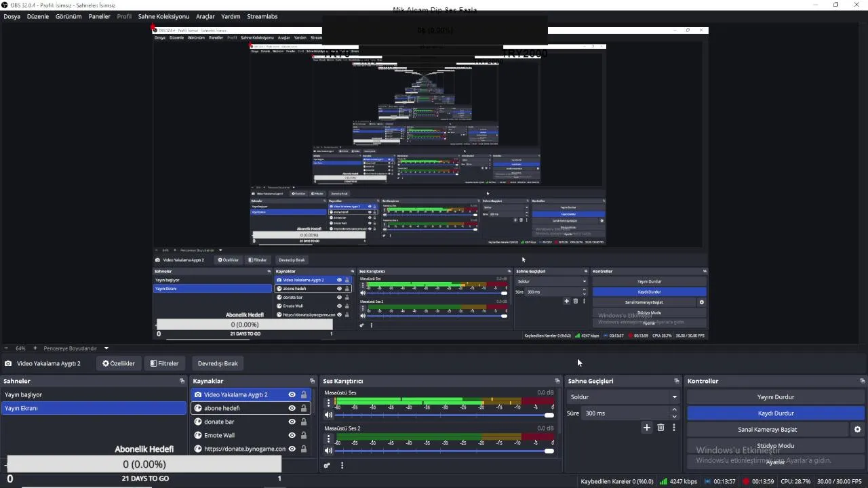Viewport: 868px width, 488px height.
Task: Zoom out the preview with the minus icon
Action: click(x=6, y=348)
